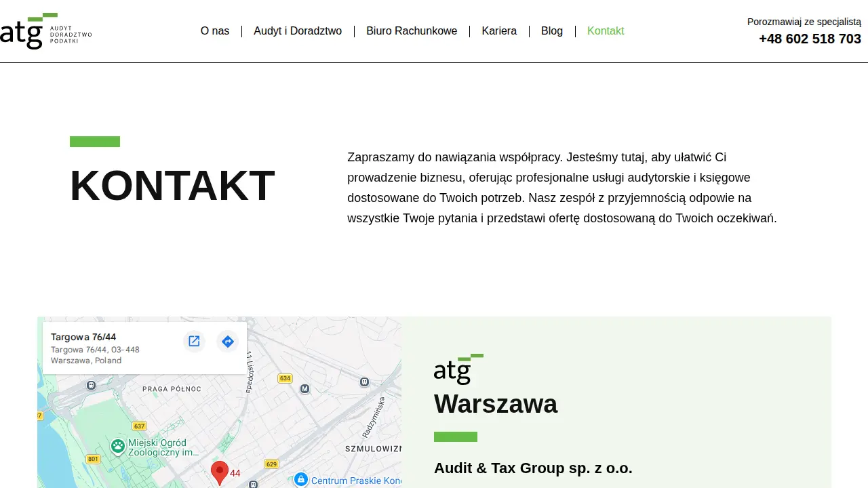Click the KONTAKT page heading
This screenshot has height=488, width=868.
[x=172, y=186]
